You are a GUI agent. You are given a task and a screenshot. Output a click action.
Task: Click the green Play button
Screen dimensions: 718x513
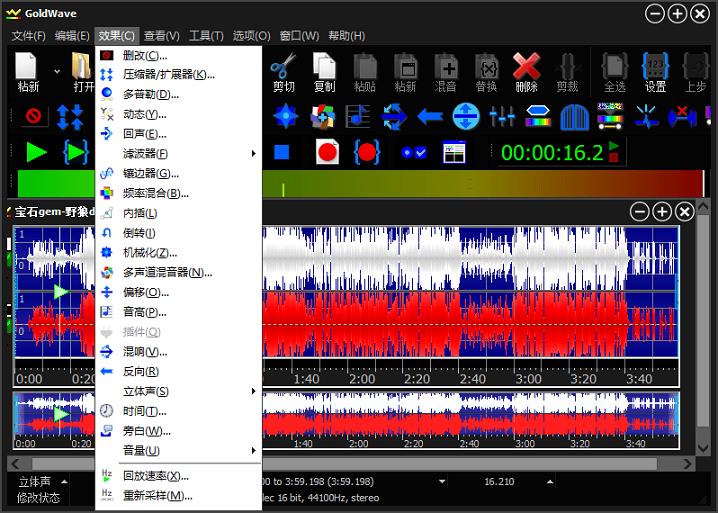(37, 152)
